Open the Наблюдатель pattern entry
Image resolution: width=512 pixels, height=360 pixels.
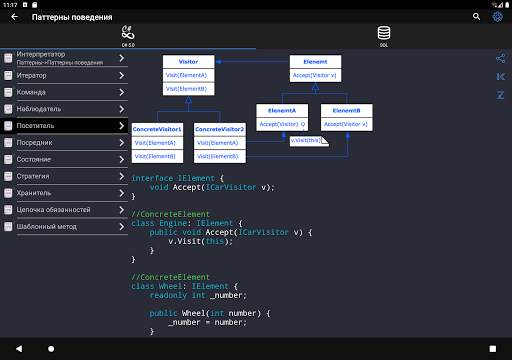64,109
